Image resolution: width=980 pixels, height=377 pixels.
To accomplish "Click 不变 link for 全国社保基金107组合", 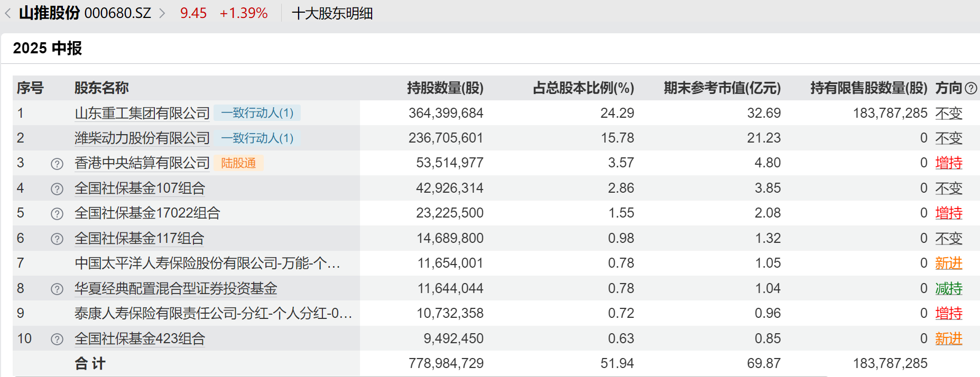I will (949, 188).
